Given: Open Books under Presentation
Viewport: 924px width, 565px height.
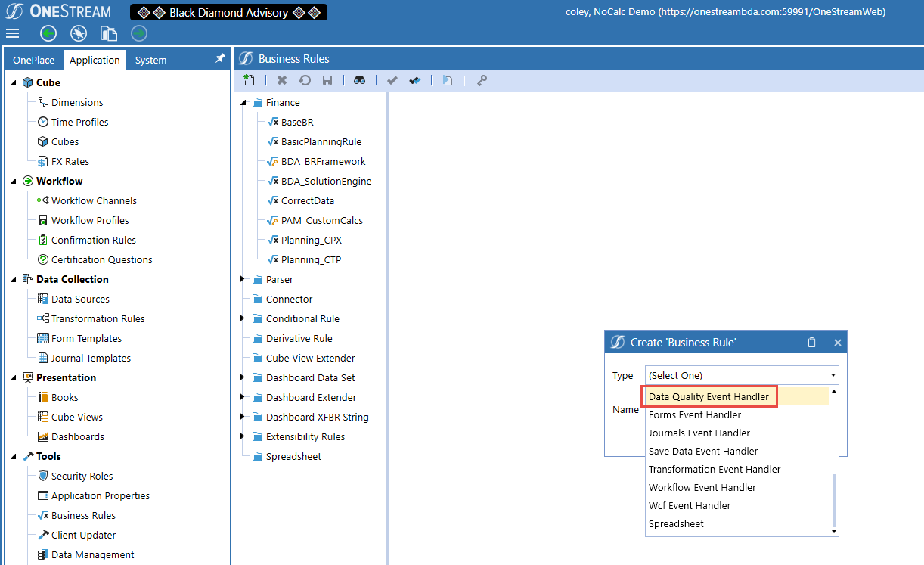Looking at the screenshot, I should click(x=64, y=397).
